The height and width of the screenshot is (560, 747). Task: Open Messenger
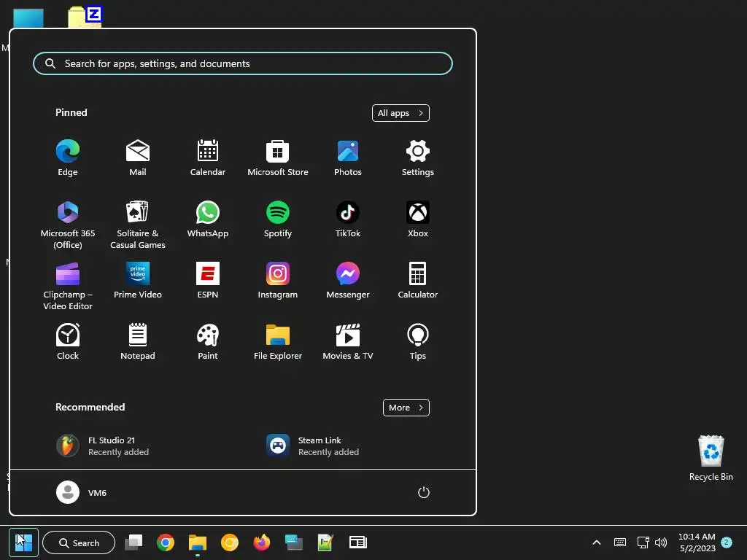click(x=348, y=281)
